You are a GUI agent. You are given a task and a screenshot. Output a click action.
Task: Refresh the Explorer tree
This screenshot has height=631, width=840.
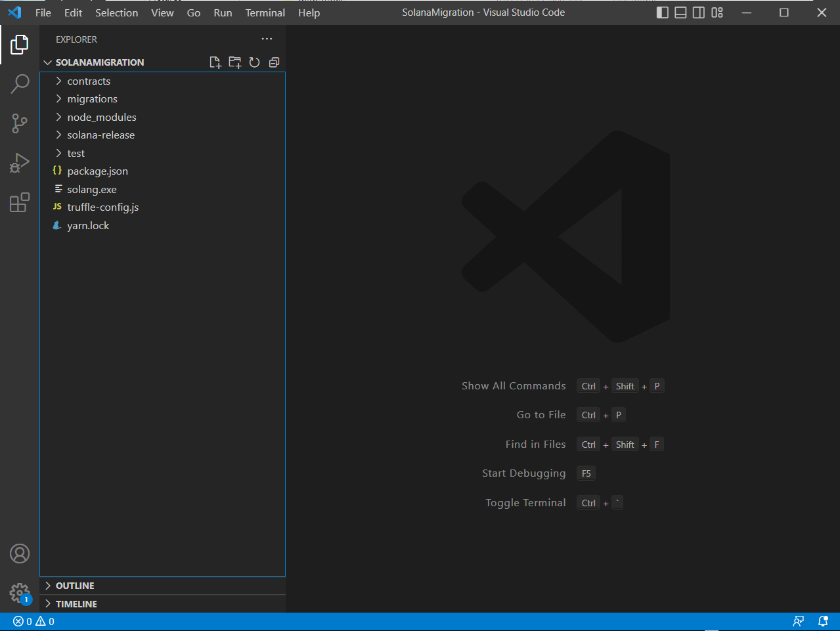pyautogui.click(x=254, y=62)
